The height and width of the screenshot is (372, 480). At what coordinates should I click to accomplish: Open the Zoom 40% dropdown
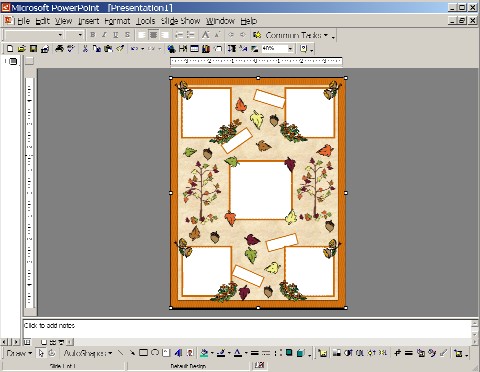(x=290, y=49)
